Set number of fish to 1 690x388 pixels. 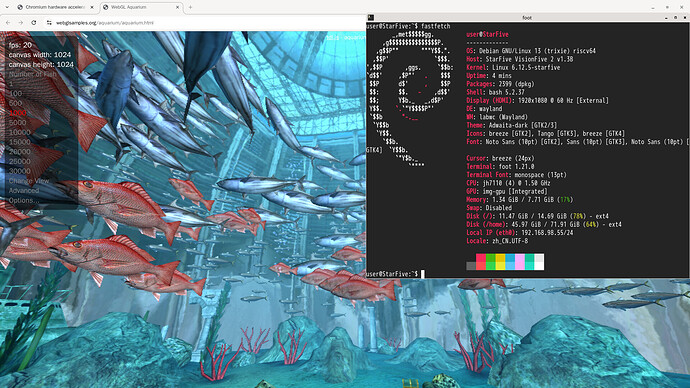(x=11, y=84)
